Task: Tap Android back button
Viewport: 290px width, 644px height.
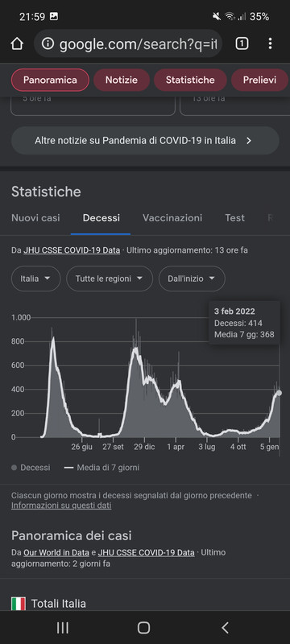Action: point(225,628)
